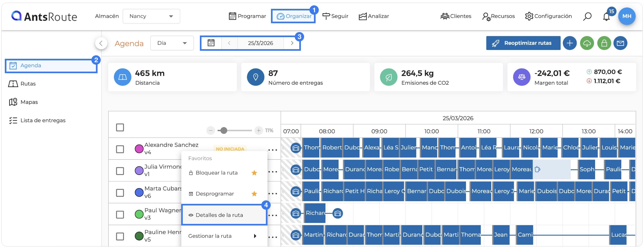This screenshot has width=644, height=249.
Task: Click the start depot icon on Julia Virmond's route
Action: point(296,169)
